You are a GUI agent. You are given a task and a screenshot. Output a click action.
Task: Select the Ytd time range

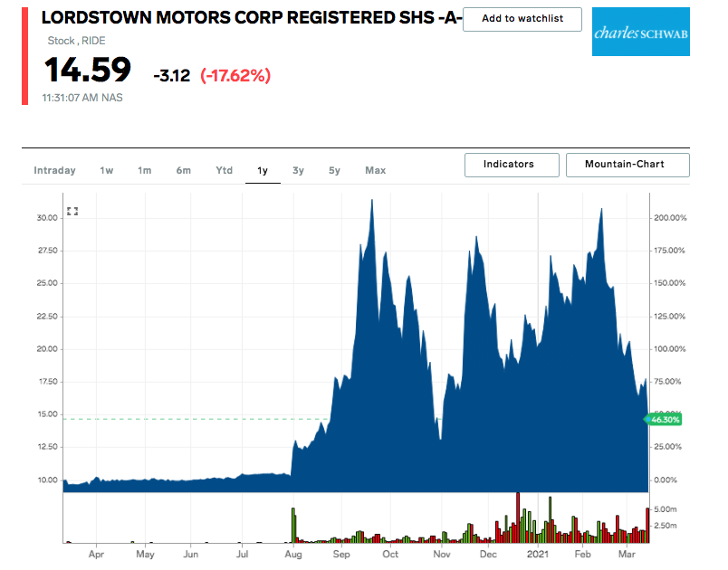point(225,170)
